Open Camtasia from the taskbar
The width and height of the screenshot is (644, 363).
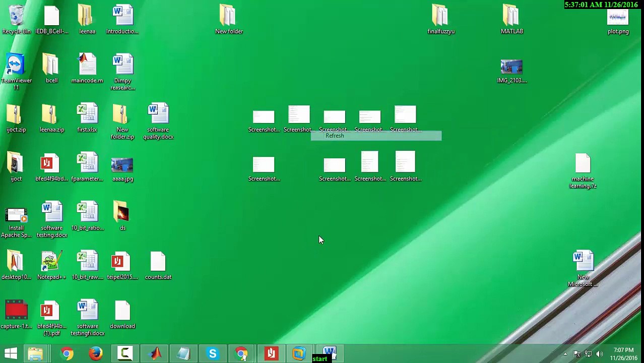pyautogui.click(x=125, y=353)
